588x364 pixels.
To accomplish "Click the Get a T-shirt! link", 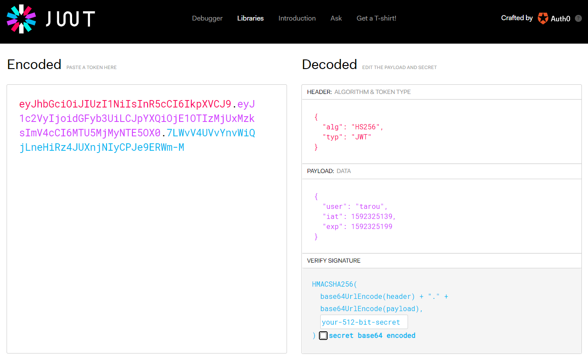I will [x=376, y=18].
